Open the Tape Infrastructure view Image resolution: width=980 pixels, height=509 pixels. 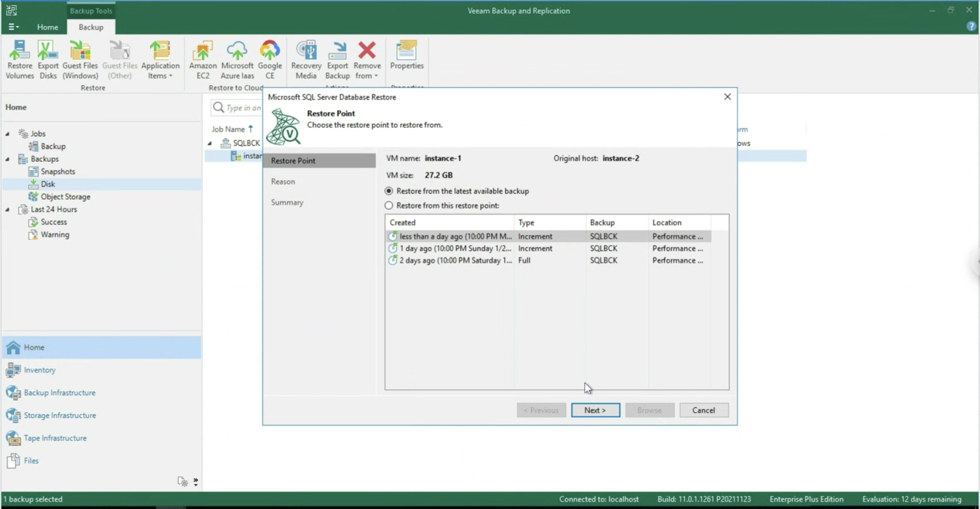pos(102,438)
